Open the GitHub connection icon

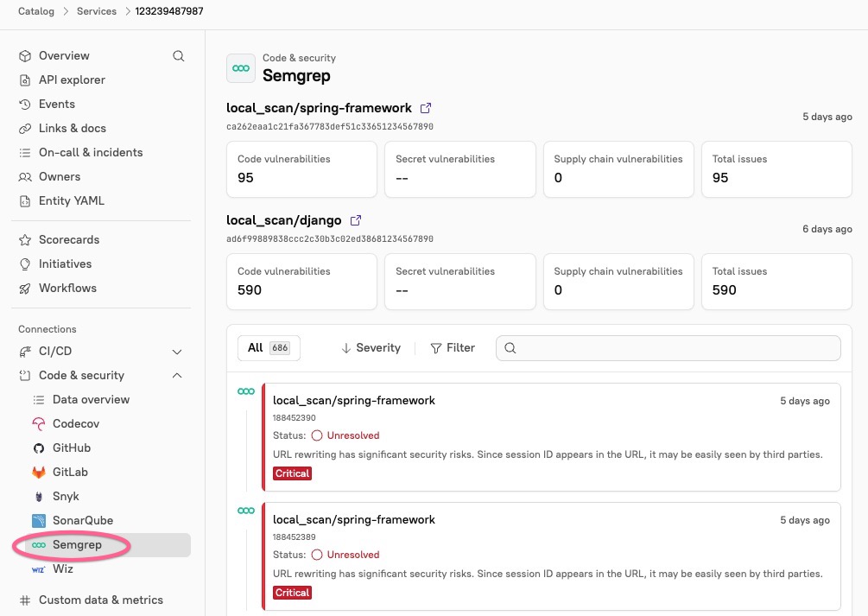click(40, 448)
